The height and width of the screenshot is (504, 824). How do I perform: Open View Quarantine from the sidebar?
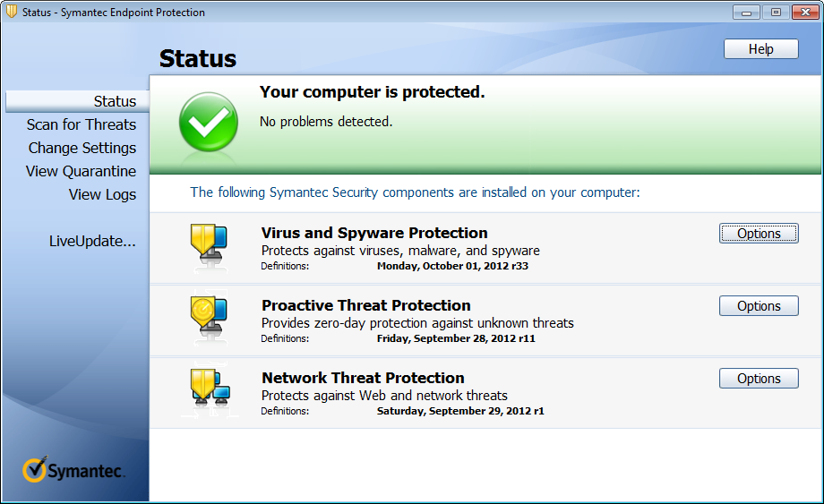[x=82, y=171]
